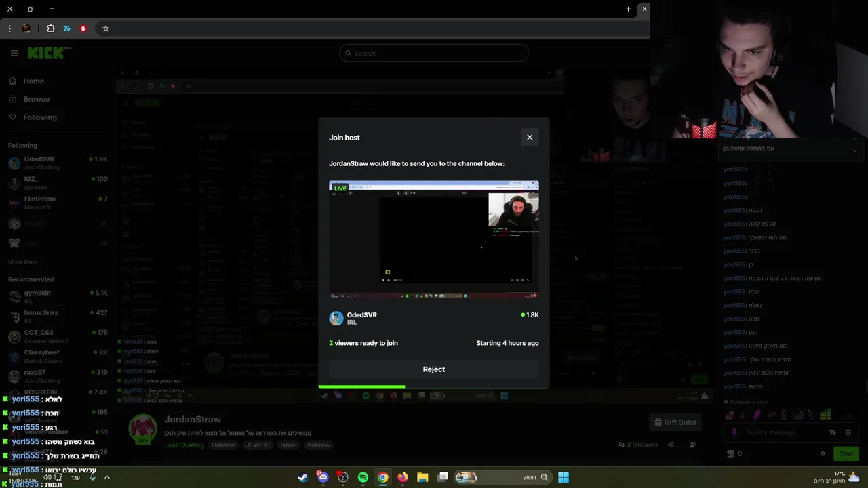This screenshot has width=868, height=488.
Task: Open razo97 recommended channel
Action: 58,375
